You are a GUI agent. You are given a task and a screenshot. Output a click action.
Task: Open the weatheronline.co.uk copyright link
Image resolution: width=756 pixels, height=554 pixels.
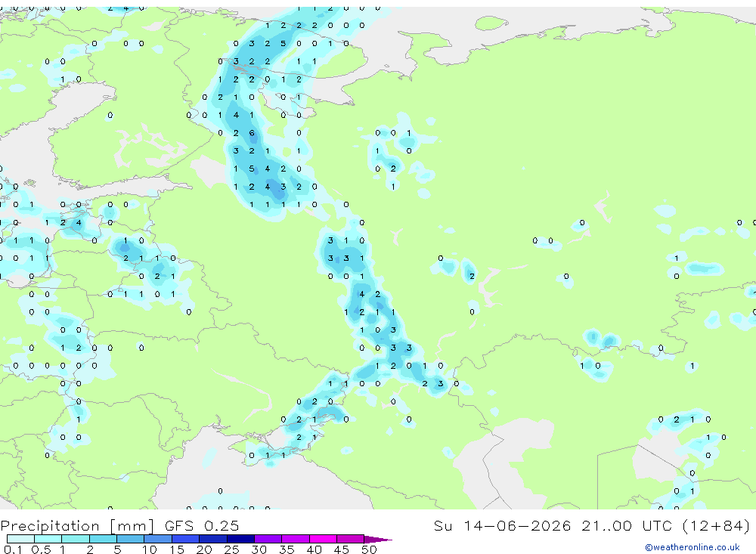point(692,547)
